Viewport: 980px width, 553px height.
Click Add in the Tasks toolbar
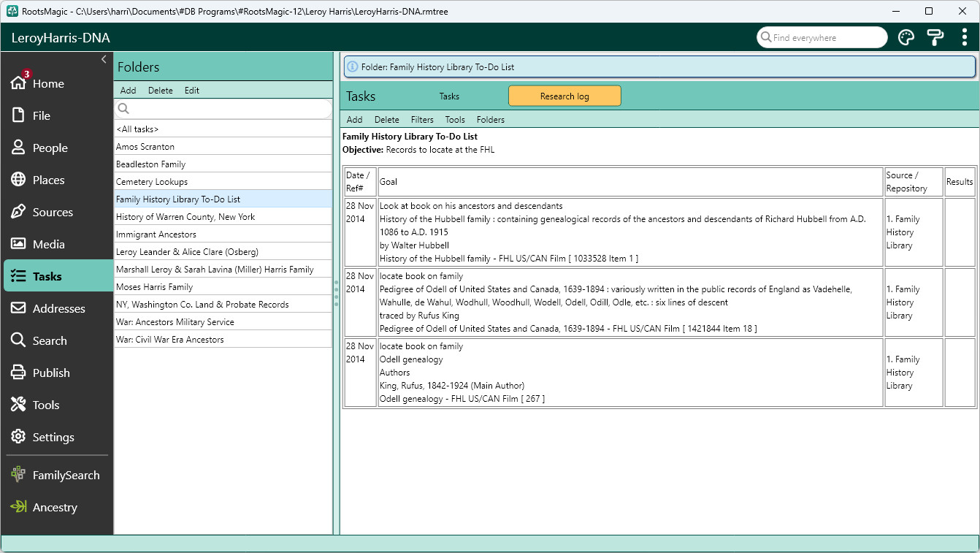pos(354,120)
